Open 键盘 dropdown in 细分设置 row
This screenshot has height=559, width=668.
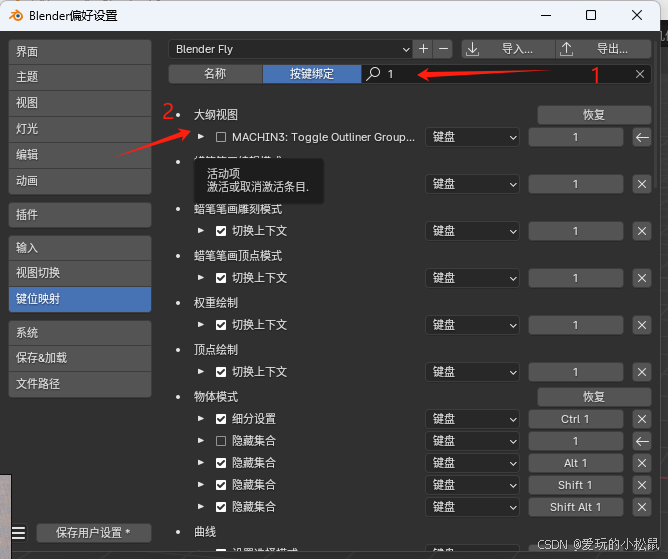pos(472,419)
